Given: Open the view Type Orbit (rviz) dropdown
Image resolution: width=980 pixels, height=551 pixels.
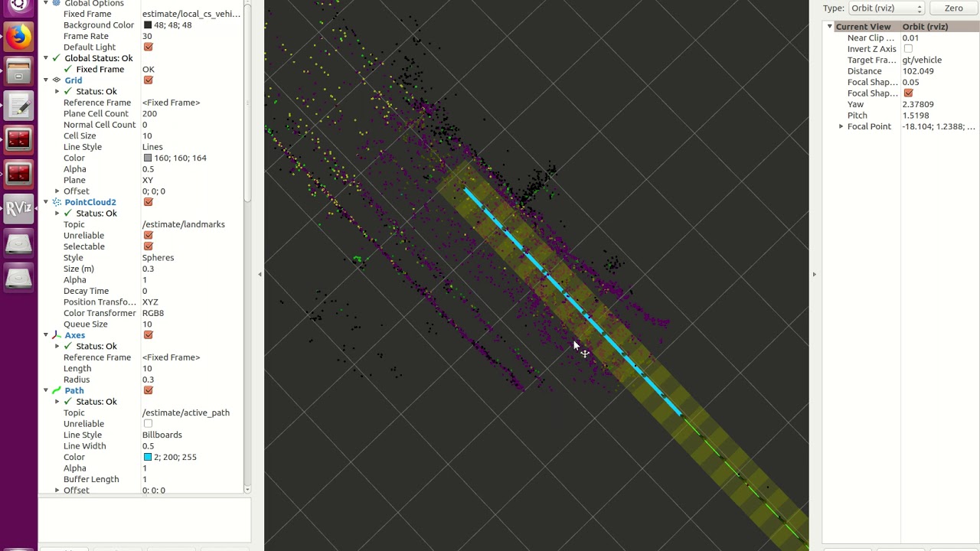Looking at the screenshot, I should click(x=887, y=8).
